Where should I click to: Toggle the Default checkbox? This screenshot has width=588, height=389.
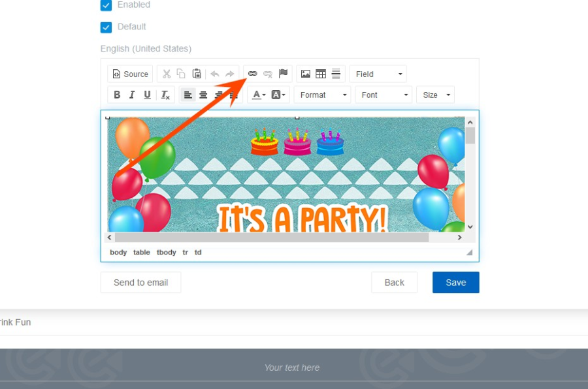tap(106, 27)
